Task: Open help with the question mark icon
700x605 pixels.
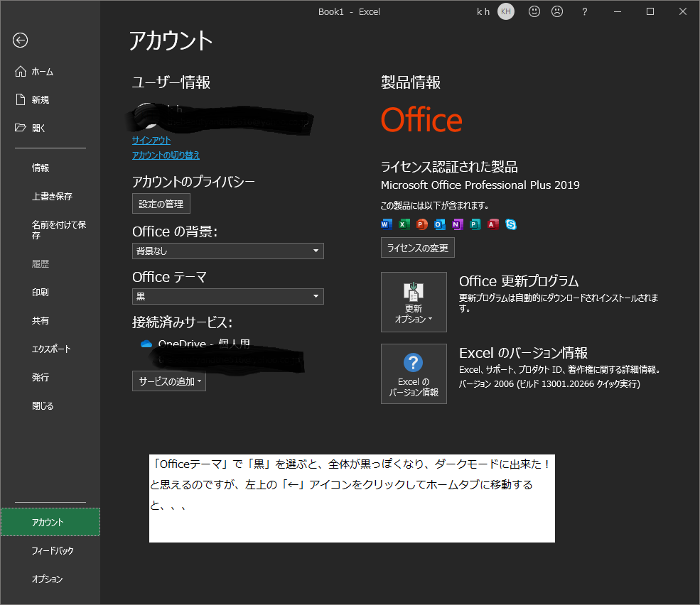Action: (584, 12)
